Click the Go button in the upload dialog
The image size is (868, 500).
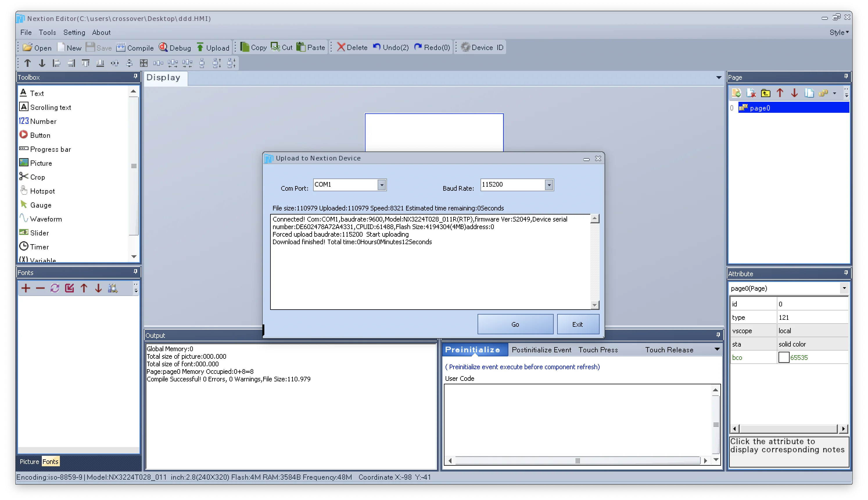[515, 324]
